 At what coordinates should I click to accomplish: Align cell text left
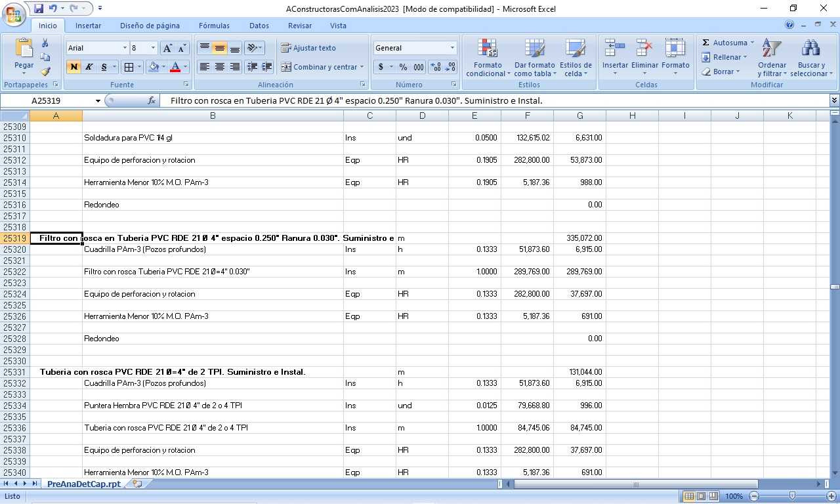coord(205,67)
